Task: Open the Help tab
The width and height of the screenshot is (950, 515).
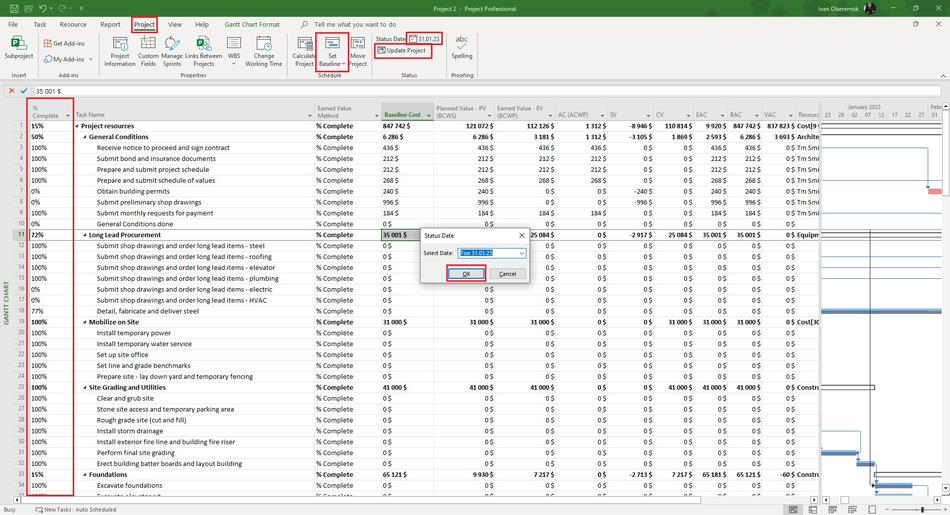Action: [x=202, y=24]
